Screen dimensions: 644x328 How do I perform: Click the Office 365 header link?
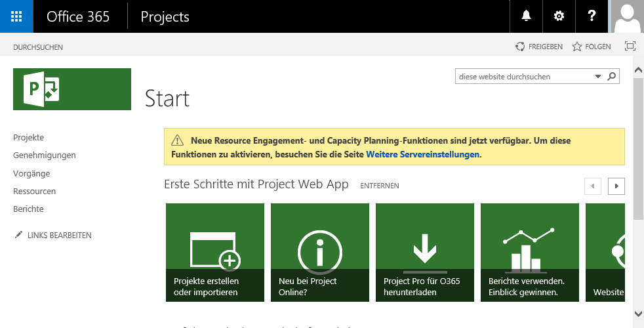coord(78,17)
